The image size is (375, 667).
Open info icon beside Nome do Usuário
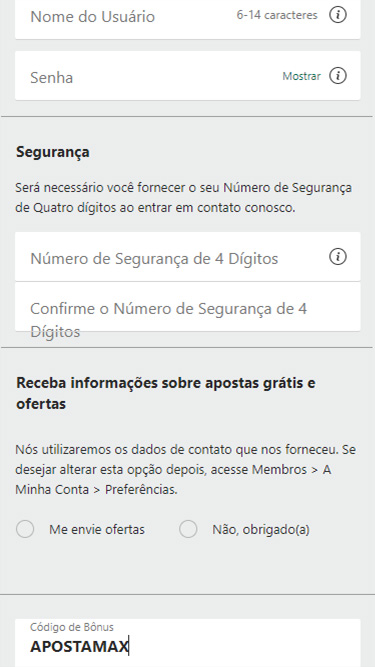click(338, 15)
